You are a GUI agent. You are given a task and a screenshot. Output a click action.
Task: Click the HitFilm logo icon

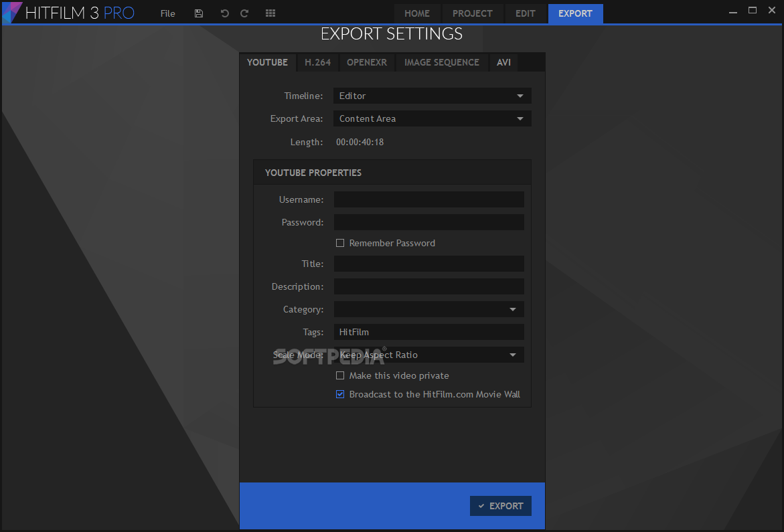[x=11, y=13]
